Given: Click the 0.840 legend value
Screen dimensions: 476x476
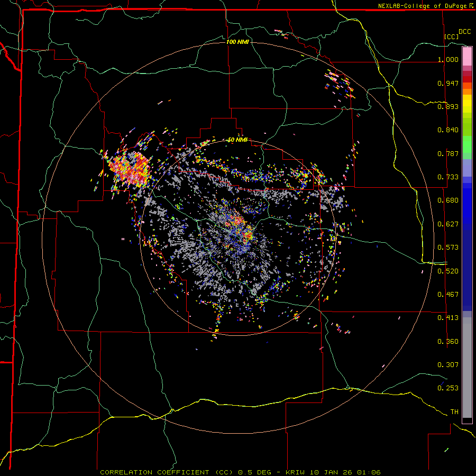Looking at the screenshot, I should point(448,130).
